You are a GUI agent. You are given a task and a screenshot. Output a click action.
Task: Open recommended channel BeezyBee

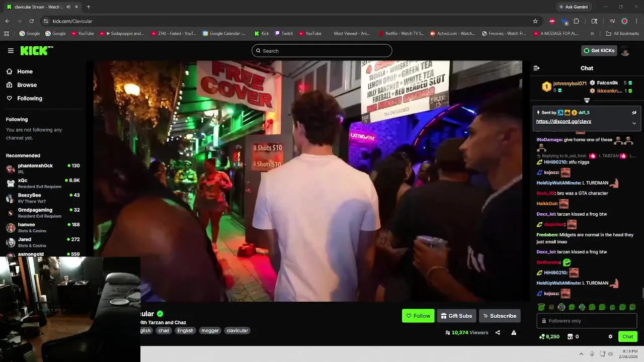[x=43, y=198]
